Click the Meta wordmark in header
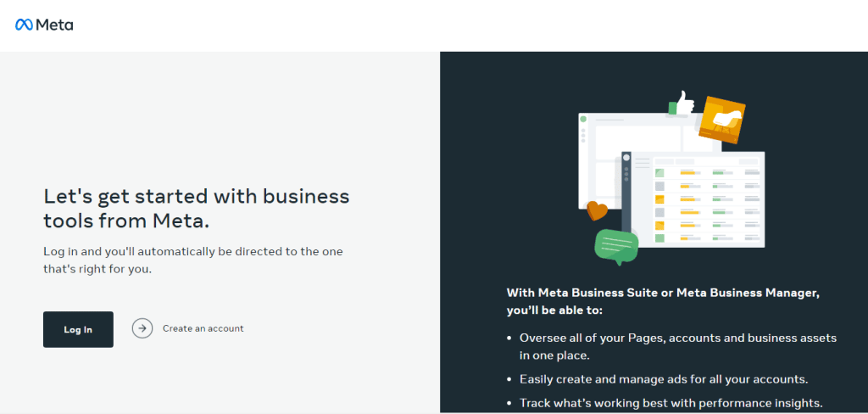Screen dimensions: 868x414 pyautogui.click(x=54, y=25)
